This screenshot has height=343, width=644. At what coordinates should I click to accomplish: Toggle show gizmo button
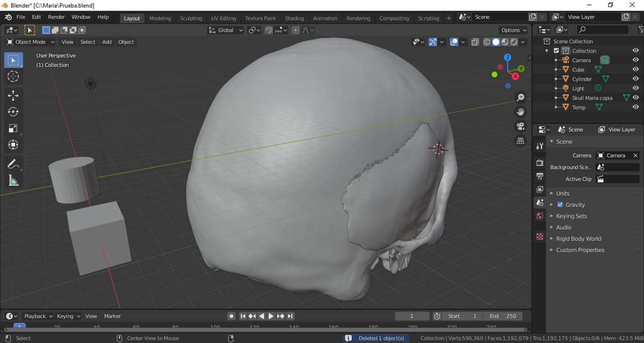click(433, 42)
